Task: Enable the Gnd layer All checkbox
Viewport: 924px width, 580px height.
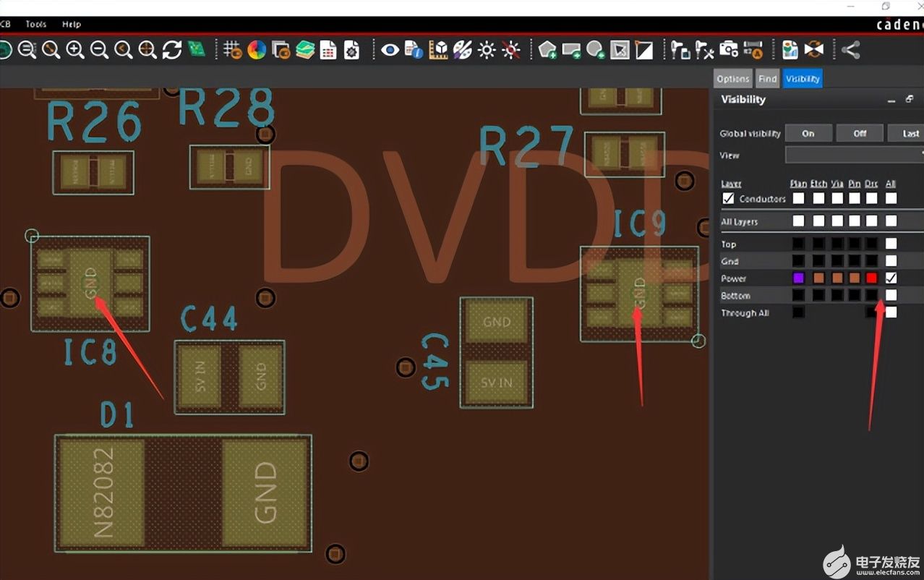Action: pyautogui.click(x=891, y=260)
